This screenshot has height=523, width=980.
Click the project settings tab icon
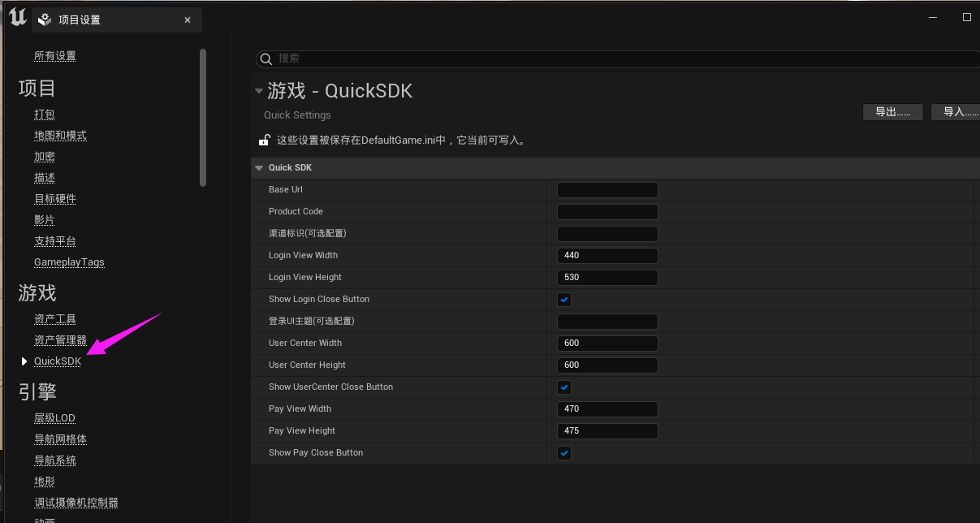[45, 19]
